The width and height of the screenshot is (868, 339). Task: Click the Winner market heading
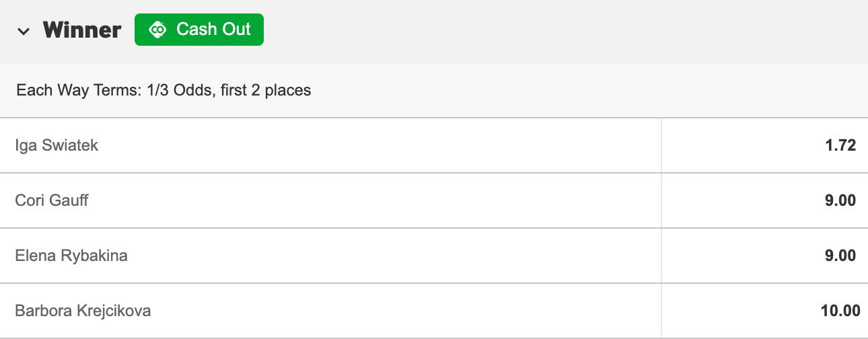click(x=82, y=30)
